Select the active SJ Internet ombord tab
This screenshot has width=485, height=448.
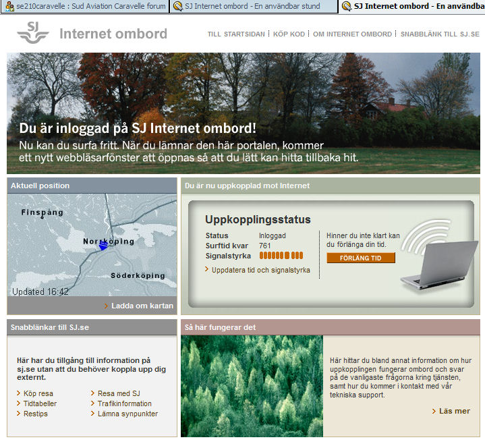tap(412, 6)
